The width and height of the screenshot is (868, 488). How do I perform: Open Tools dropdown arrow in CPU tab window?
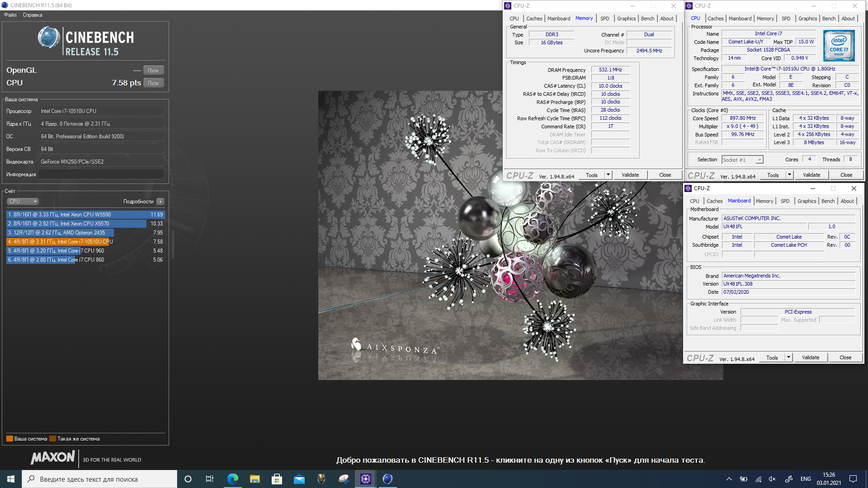[790, 175]
